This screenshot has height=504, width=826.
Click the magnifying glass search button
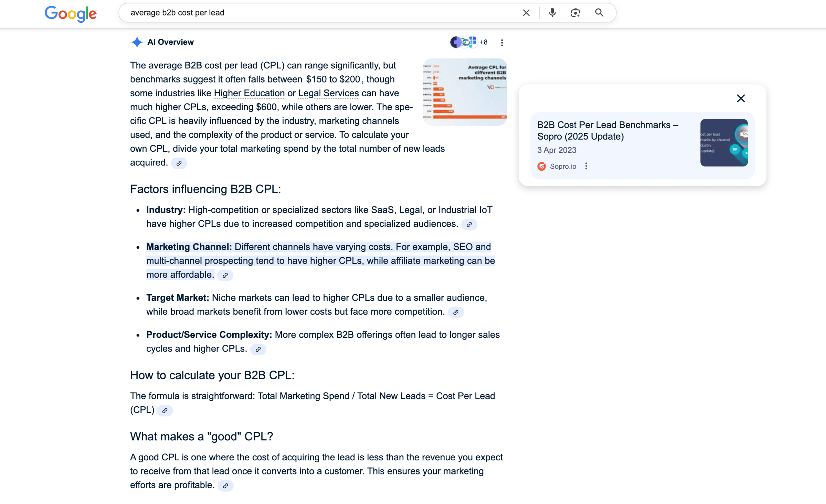point(599,13)
